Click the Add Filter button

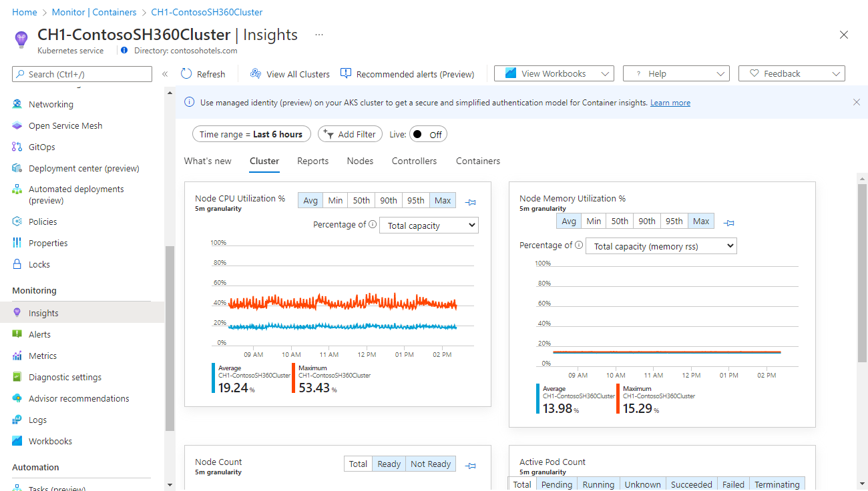coord(351,134)
